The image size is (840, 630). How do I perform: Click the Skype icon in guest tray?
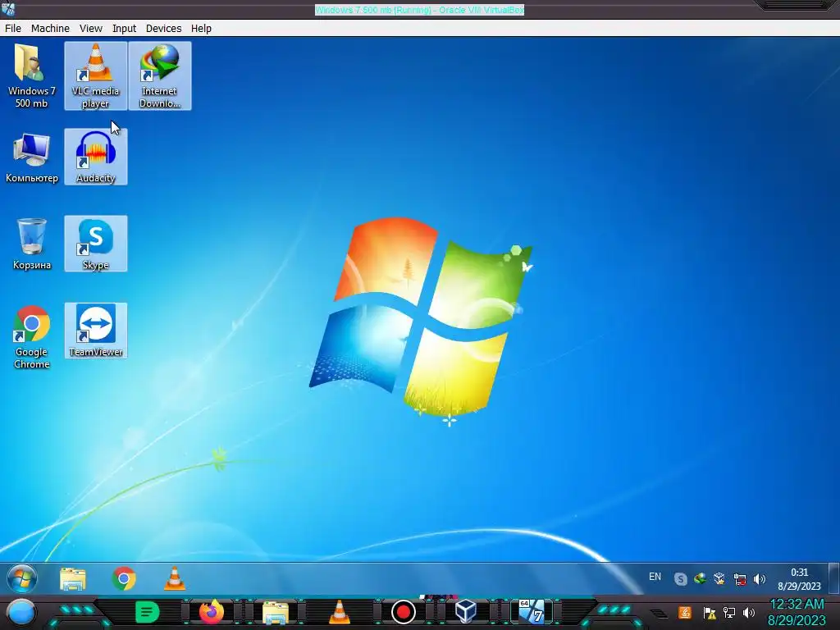pyautogui.click(x=680, y=579)
